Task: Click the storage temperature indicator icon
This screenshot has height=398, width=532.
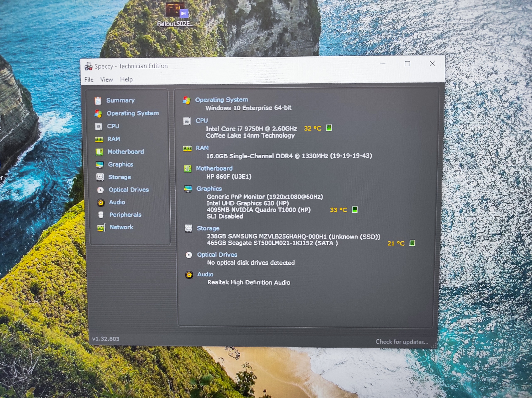Action: coord(412,243)
